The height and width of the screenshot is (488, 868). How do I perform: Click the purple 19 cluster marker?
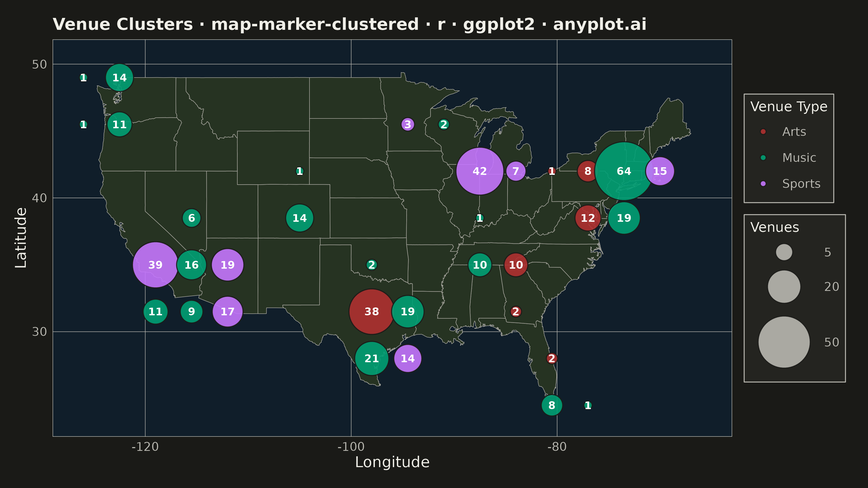228,265
